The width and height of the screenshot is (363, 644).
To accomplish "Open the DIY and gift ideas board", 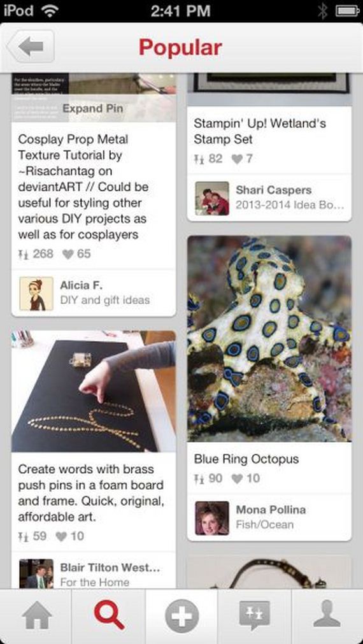I will 104,300.
